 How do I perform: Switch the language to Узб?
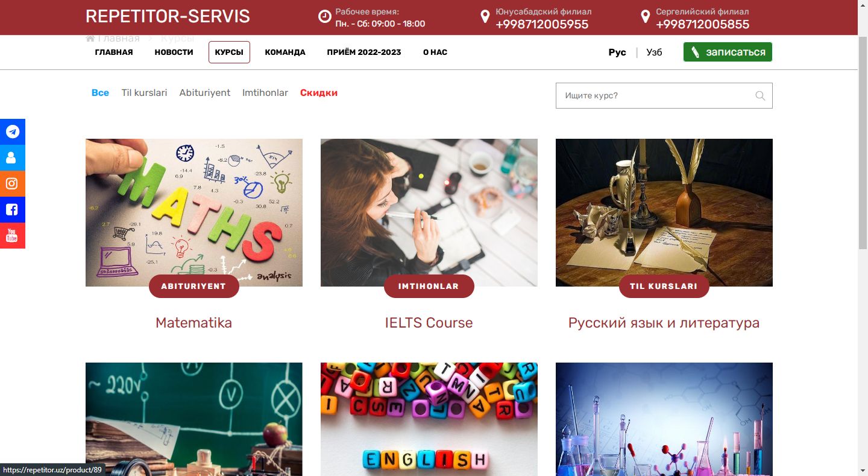coord(654,52)
